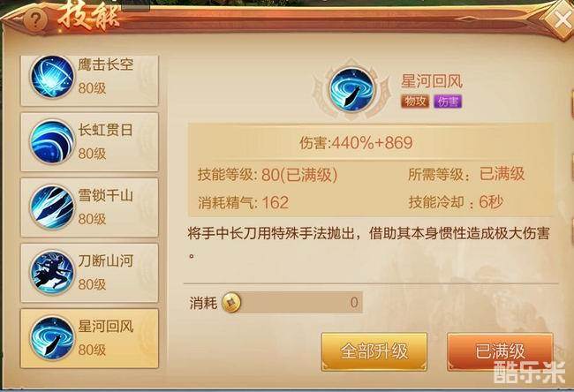This screenshot has height=392, width=574.
Task: Open the 鹰击长空 80级 skill entry
Action: point(90,80)
